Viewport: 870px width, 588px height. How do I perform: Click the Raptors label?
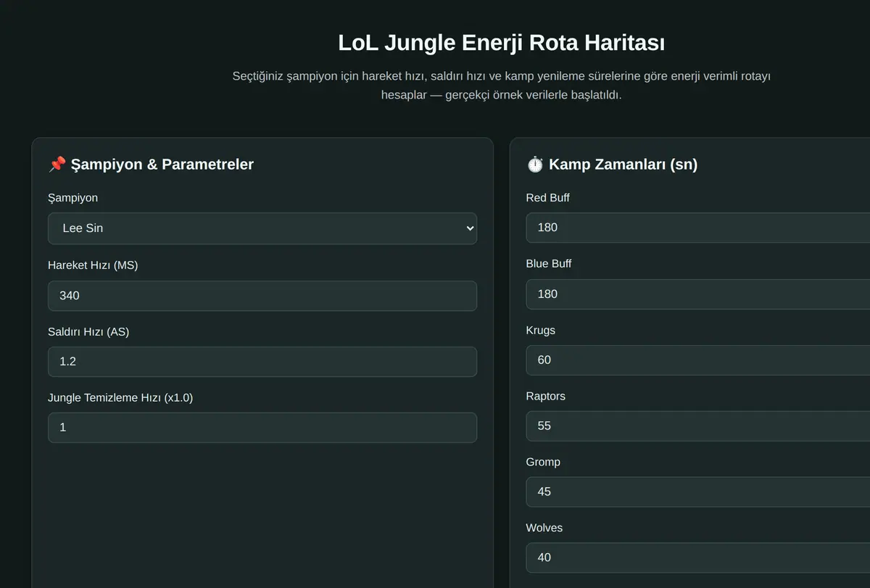546,396
